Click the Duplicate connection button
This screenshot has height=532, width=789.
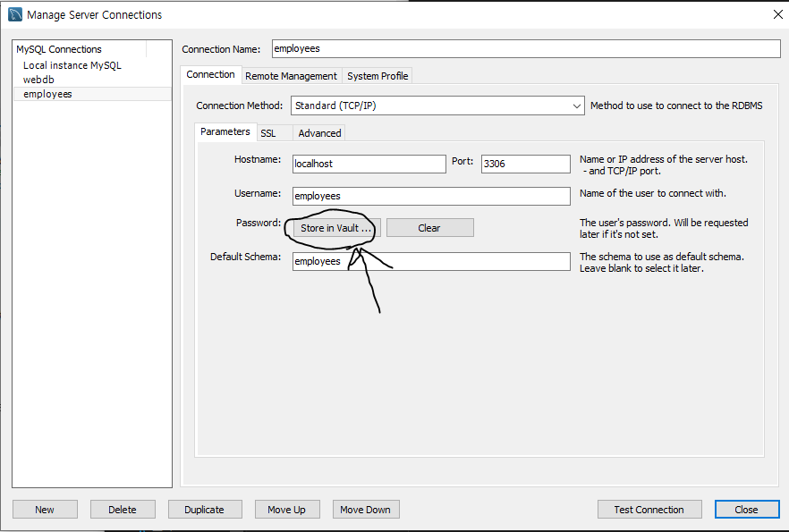[x=204, y=510]
